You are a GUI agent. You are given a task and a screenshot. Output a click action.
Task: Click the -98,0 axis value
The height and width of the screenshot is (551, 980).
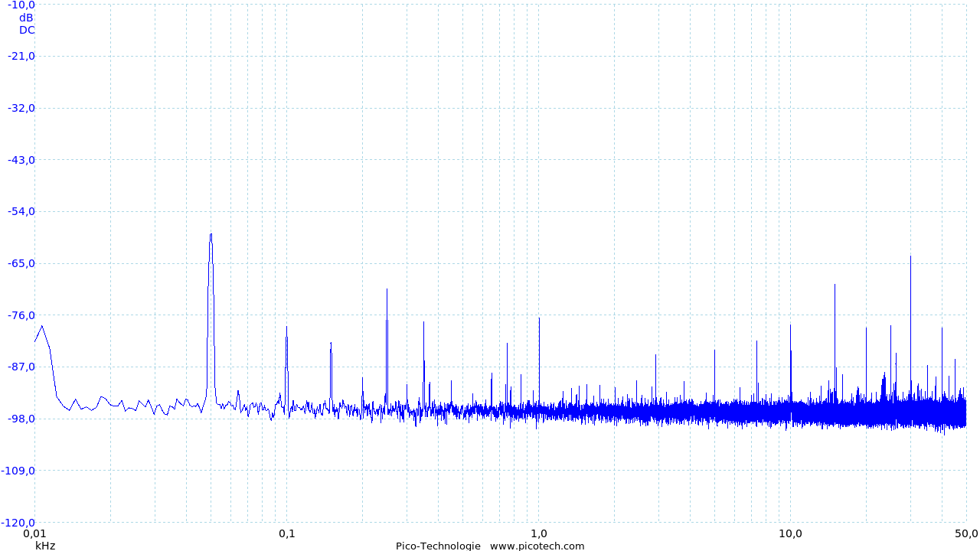21,419
